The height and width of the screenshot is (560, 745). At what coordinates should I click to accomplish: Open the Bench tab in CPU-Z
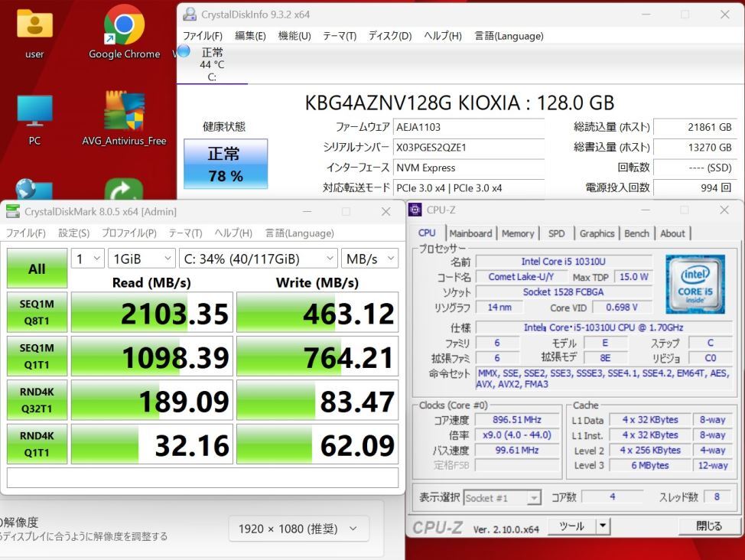(x=636, y=233)
